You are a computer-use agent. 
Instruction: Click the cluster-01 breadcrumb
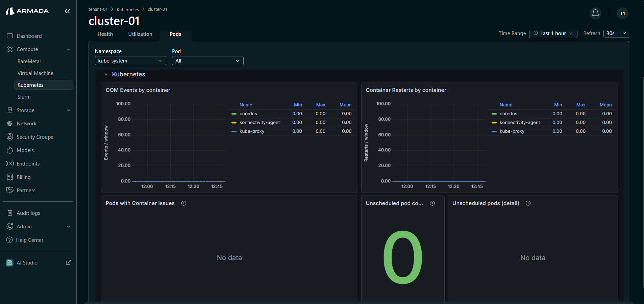157,9
